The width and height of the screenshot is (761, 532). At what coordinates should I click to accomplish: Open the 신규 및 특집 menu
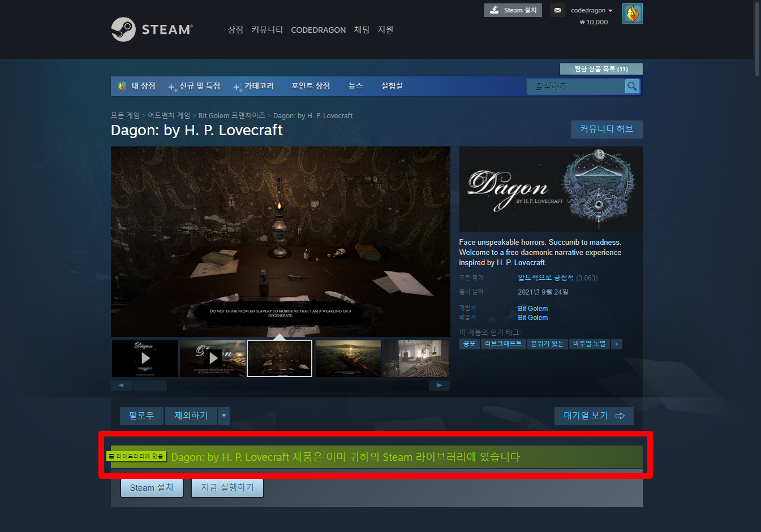click(x=194, y=86)
